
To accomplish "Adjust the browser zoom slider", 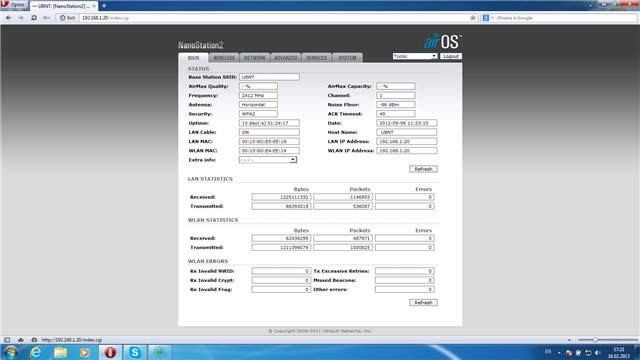I will point(595,340).
